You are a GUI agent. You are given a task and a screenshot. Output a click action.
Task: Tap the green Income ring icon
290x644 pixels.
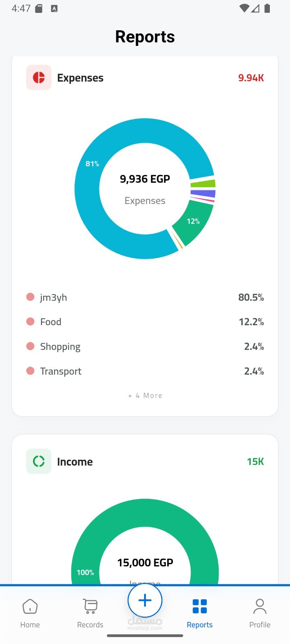point(39,461)
